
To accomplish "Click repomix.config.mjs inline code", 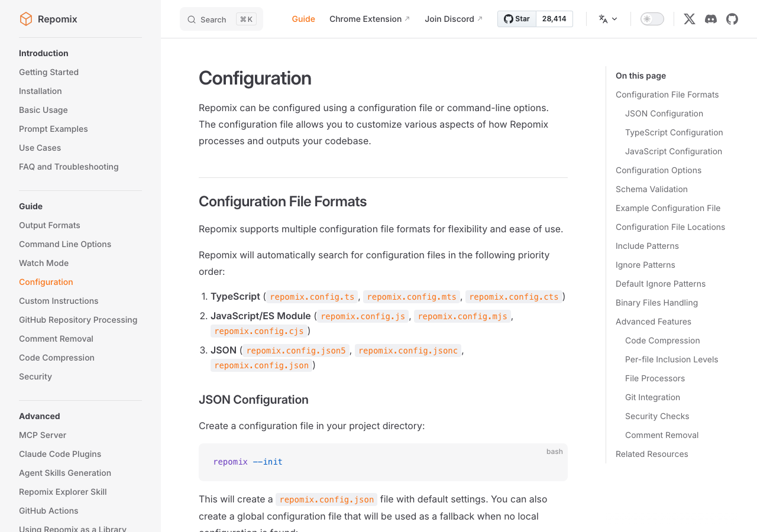I will tap(462, 316).
